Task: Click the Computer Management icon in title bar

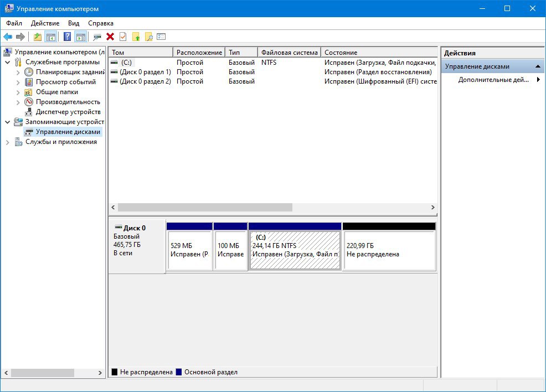Action: pyautogui.click(x=9, y=8)
